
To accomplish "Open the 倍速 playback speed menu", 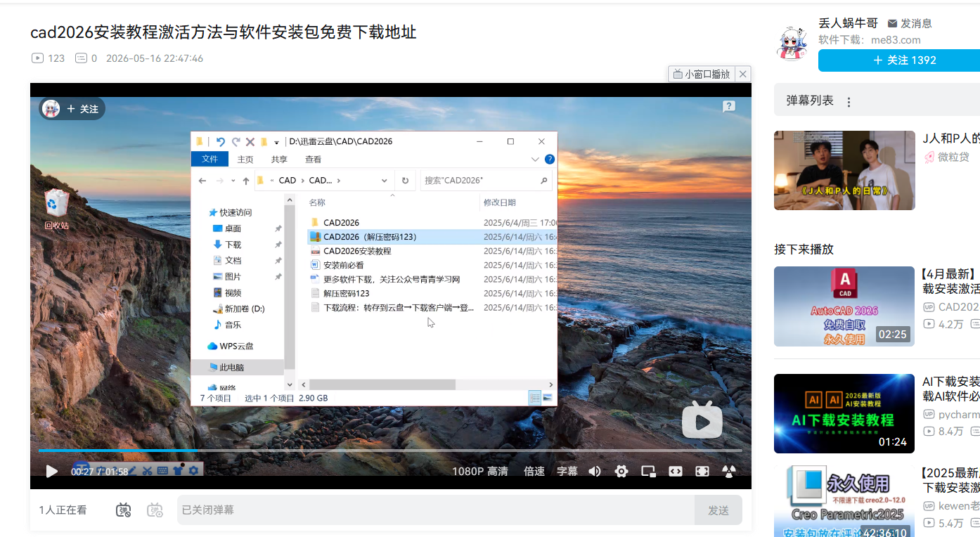I will [534, 471].
